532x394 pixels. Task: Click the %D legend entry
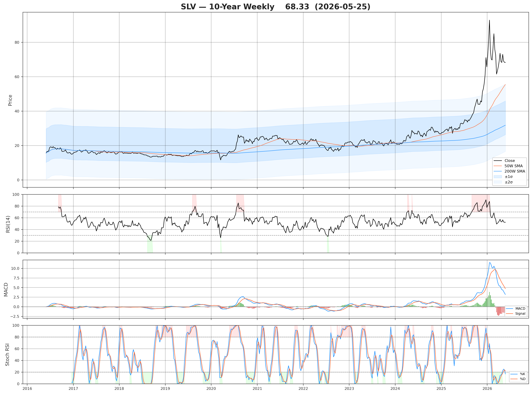tap(517, 379)
